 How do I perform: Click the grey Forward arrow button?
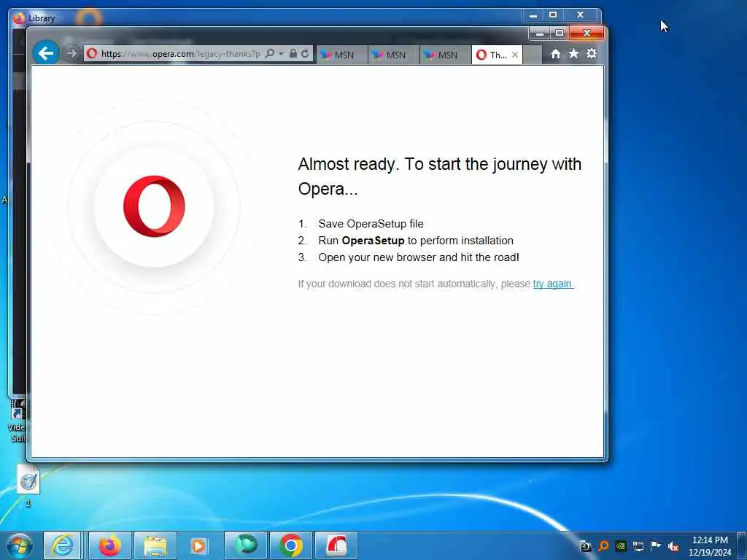[71, 53]
